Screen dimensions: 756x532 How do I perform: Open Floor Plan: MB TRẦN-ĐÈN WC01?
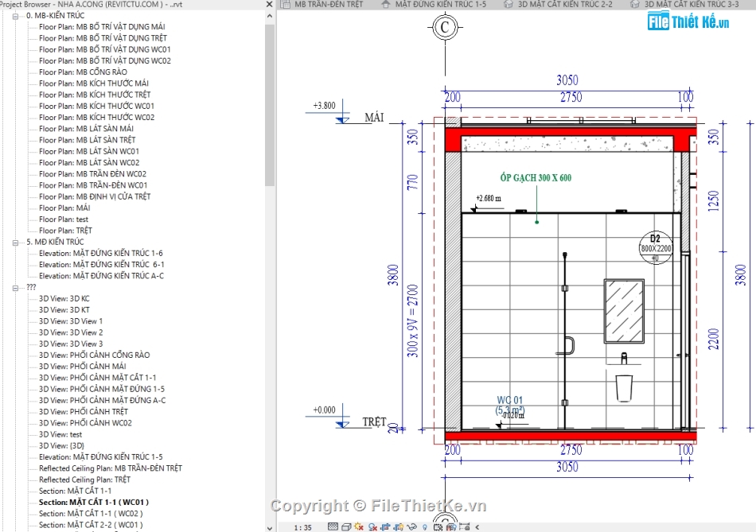93,185
